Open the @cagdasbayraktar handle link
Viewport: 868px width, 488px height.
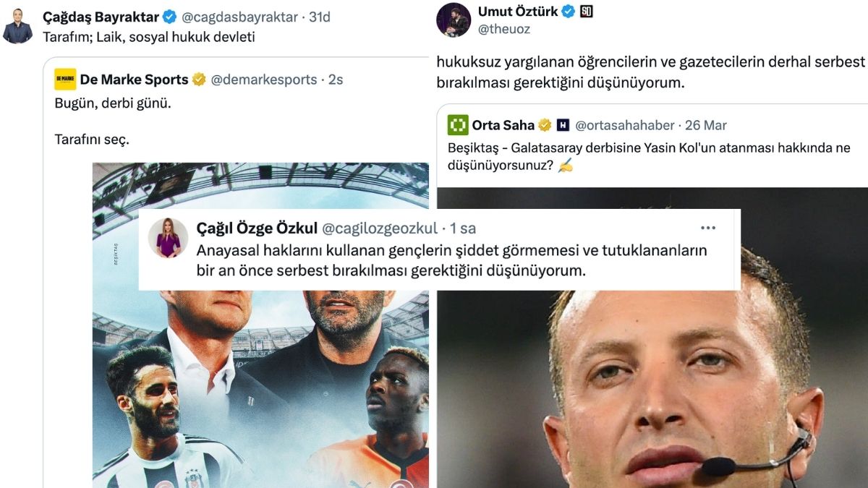tap(240, 17)
